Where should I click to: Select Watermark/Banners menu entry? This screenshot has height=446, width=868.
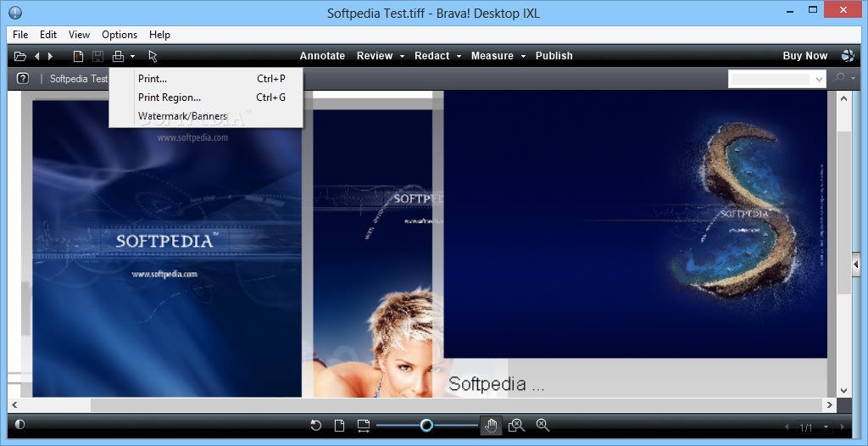(206, 116)
